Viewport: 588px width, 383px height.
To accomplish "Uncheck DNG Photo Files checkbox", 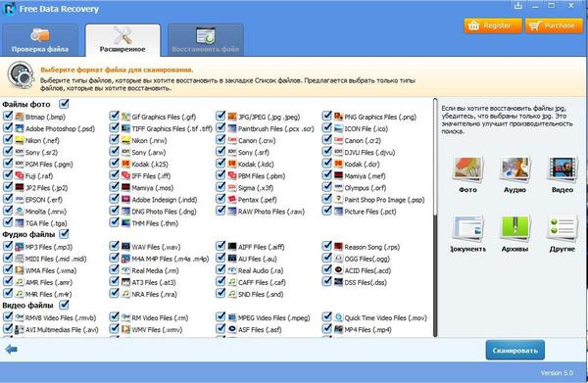I will (x=114, y=211).
